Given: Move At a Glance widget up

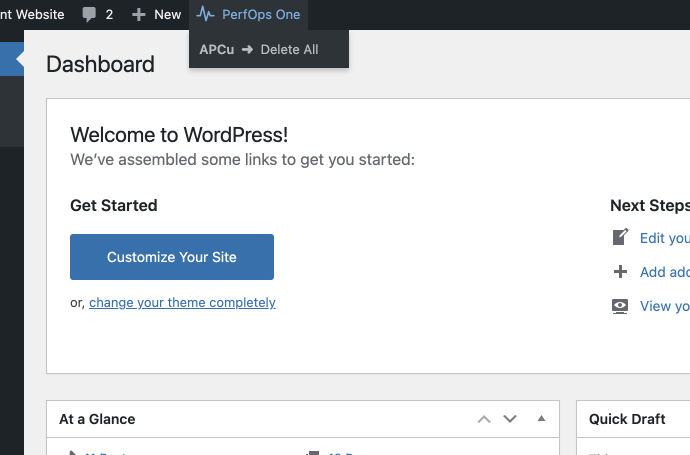Looking at the screenshot, I should pos(484,419).
